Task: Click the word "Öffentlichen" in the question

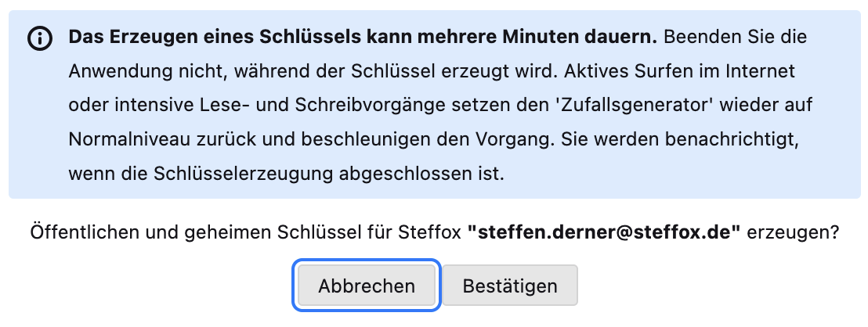Action: (79, 233)
